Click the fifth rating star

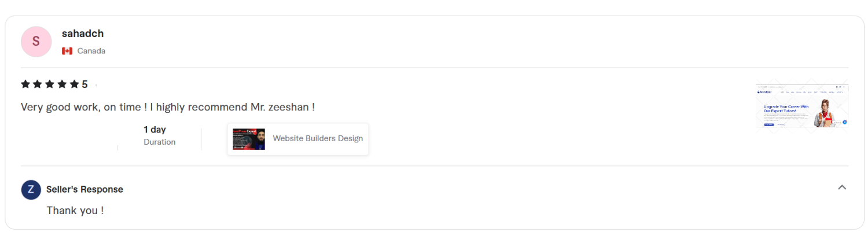pos(74,84)
